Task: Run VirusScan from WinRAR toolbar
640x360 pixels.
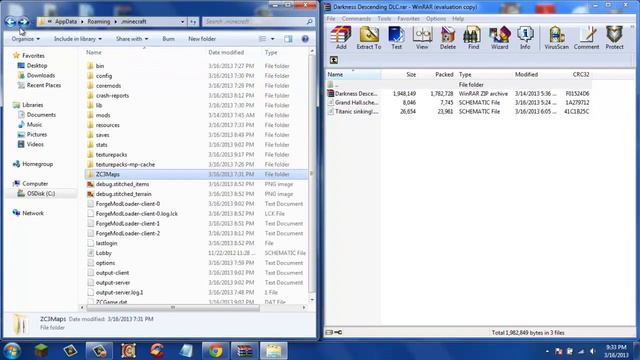Action: 556,38
